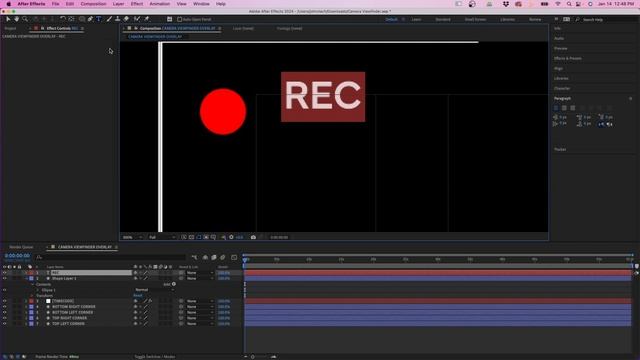The width and height of the screenshot is (640, 360).
Task: Toggle the Auto-Open Panels checkbox
Action: (180, 19)
